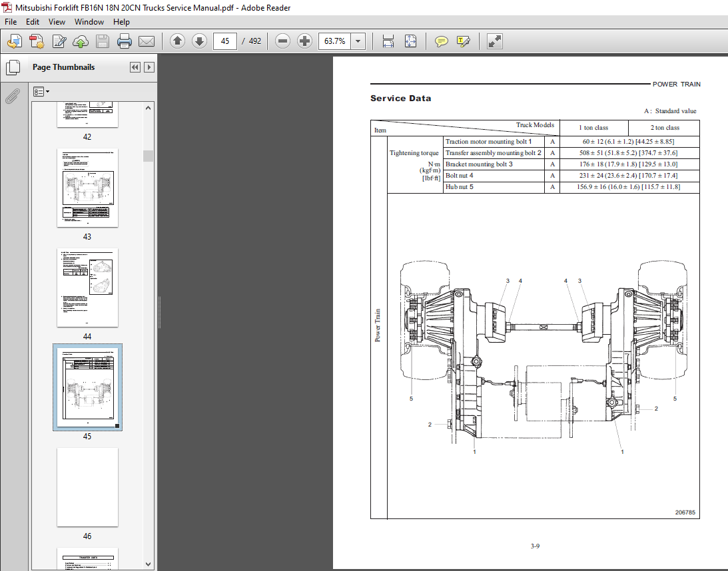The width and height of the screenshot is (728, 571).
Task: Expand the thumbnails panel with right arrow
Action: [149, 67]
